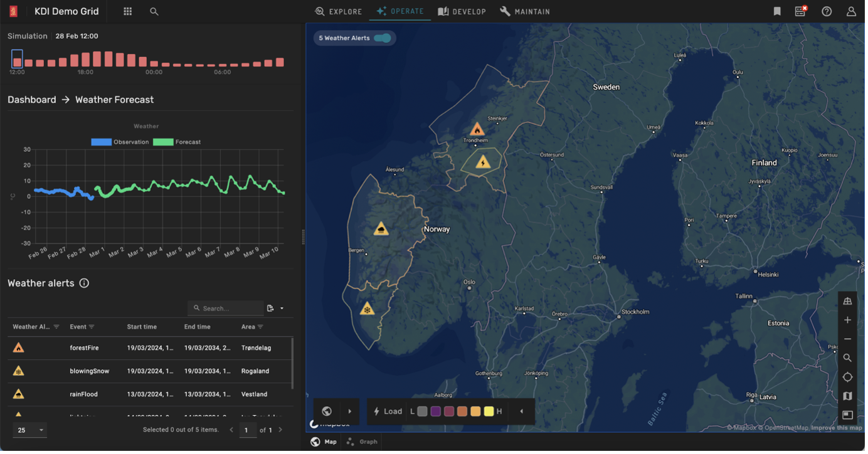The width and height of the screenshot is (868, 454).
Task: Click orange load color swatch
Action: click(463, 413)
